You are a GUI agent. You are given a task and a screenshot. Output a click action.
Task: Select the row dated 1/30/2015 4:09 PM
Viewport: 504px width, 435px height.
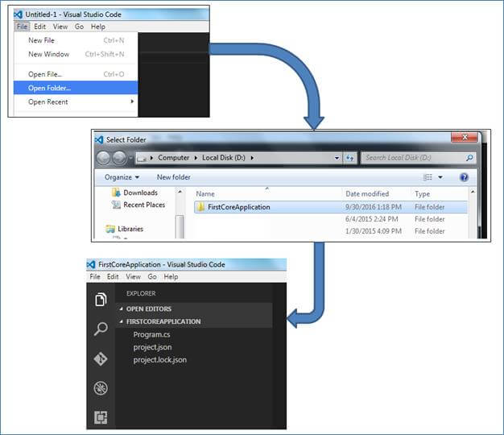click(x=331, y=231)
